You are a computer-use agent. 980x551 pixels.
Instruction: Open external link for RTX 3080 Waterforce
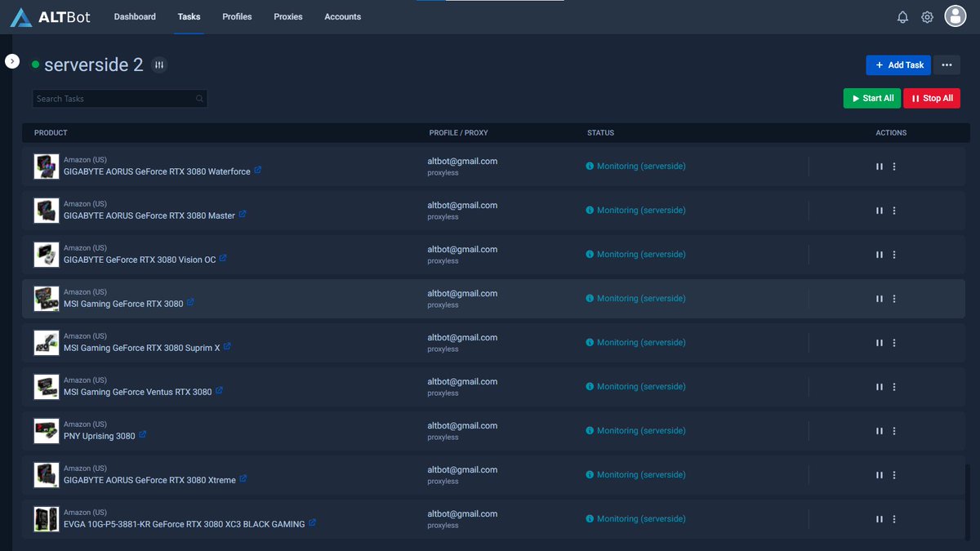[258, 171]
